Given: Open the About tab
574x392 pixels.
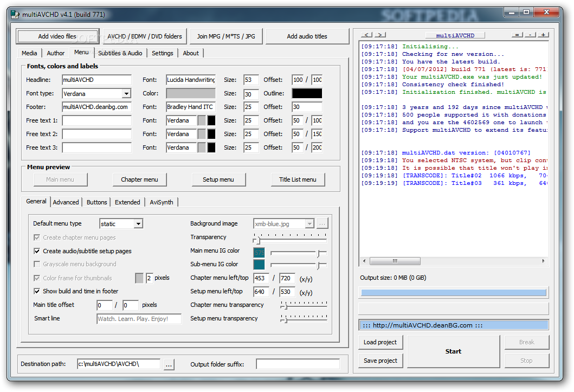Looking at the screenshot, I should click(191, 53).
